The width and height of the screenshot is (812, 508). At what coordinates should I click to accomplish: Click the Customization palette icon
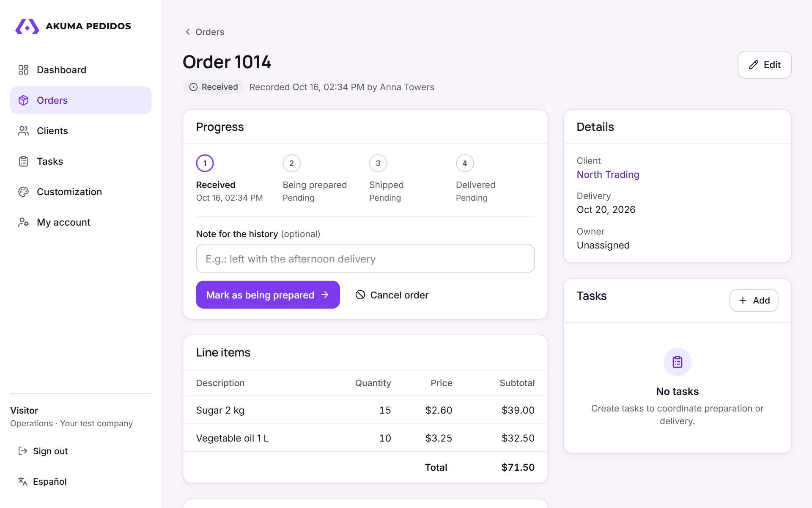click(23, 192)
